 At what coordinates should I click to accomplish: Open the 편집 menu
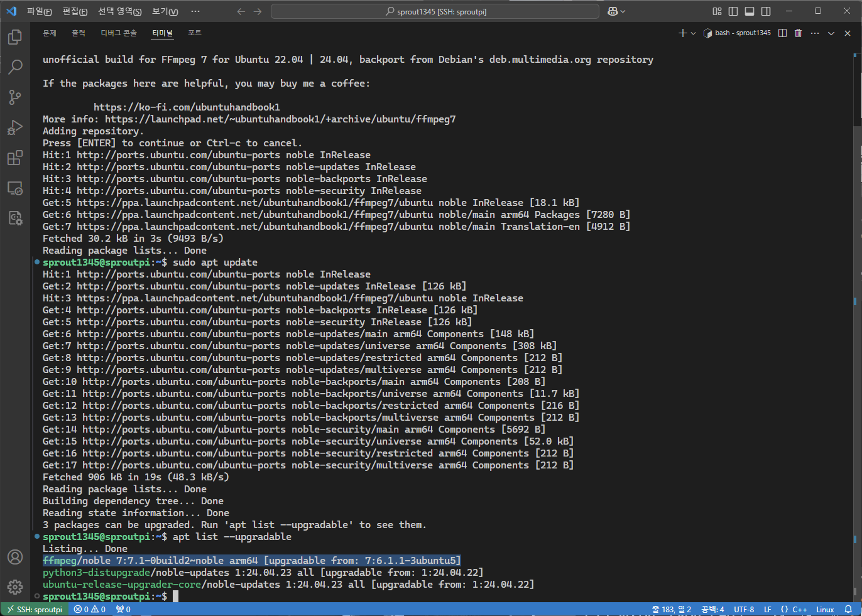75,11
